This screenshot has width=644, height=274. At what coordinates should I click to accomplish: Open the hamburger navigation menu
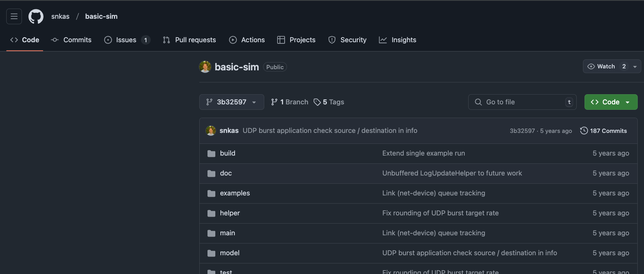coord(14,16)
